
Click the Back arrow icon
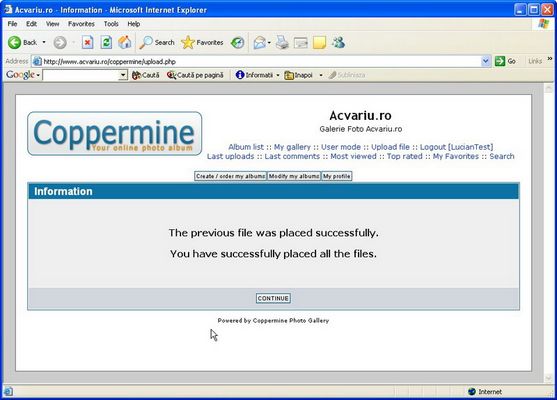(15, 43)
